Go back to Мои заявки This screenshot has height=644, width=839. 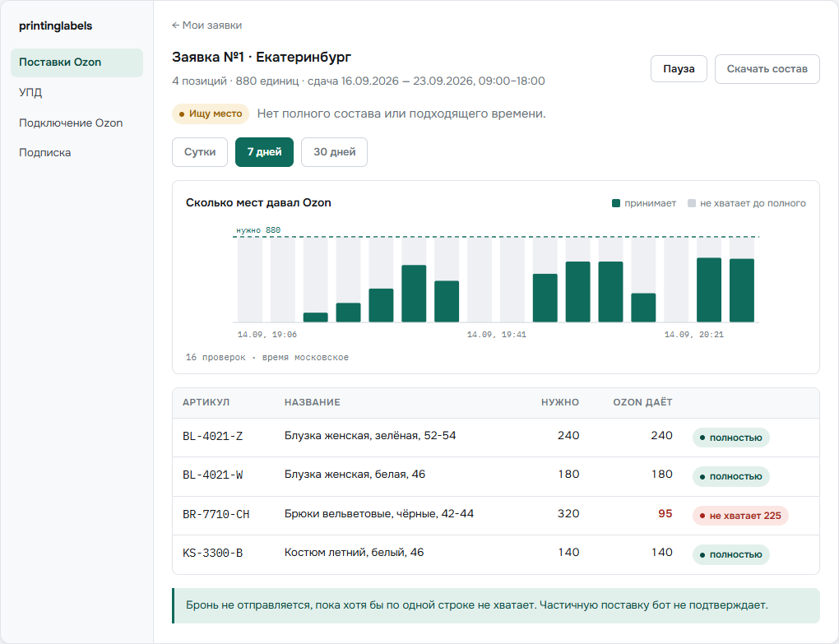tap(206, 25)
